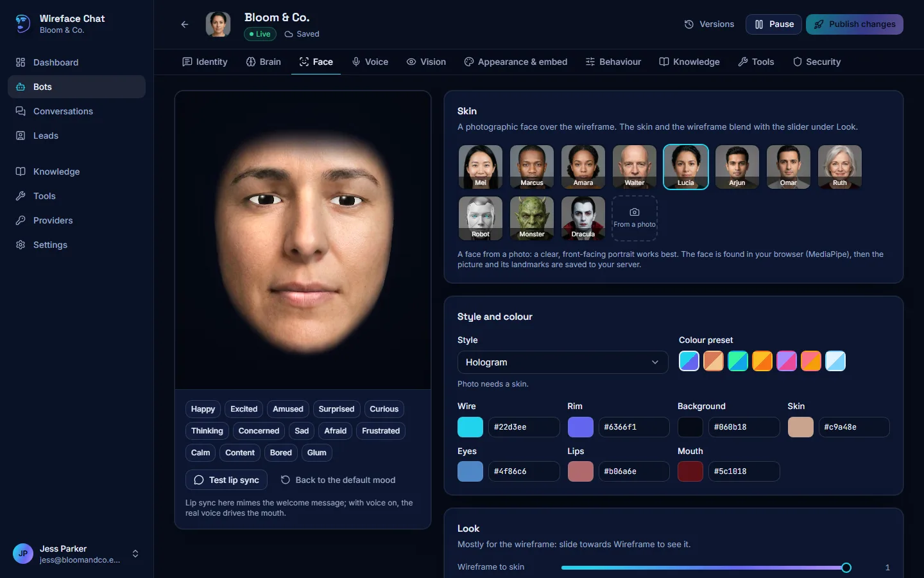
Task: Open Providers in the sidebar
Action: click(x=76, y=220)
